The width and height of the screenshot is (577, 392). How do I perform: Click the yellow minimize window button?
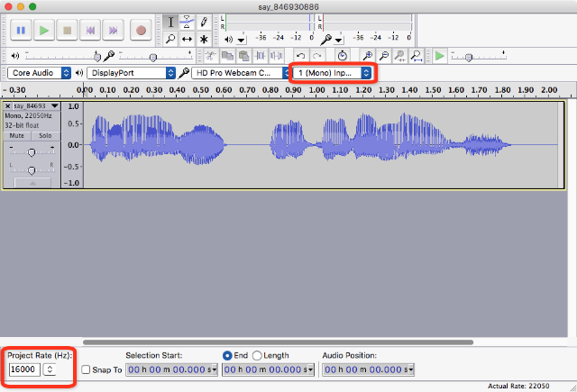point(21,6)
